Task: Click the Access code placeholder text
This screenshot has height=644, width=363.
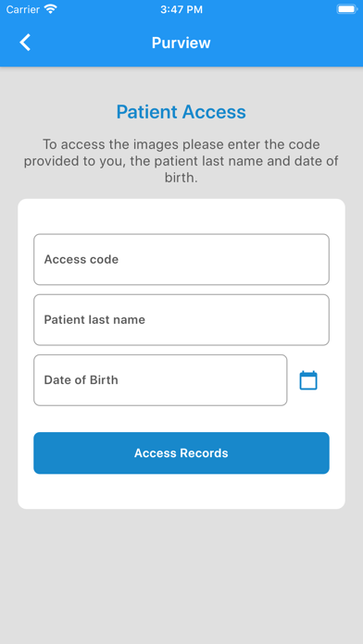Action: tap(81, 260)
